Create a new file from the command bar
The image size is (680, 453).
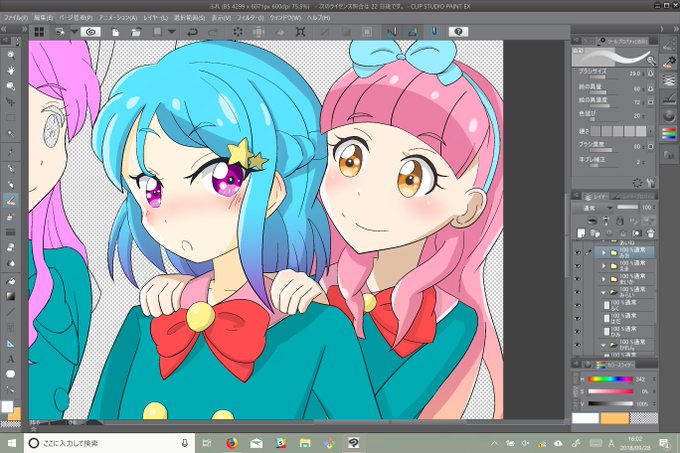click(115, 32)
